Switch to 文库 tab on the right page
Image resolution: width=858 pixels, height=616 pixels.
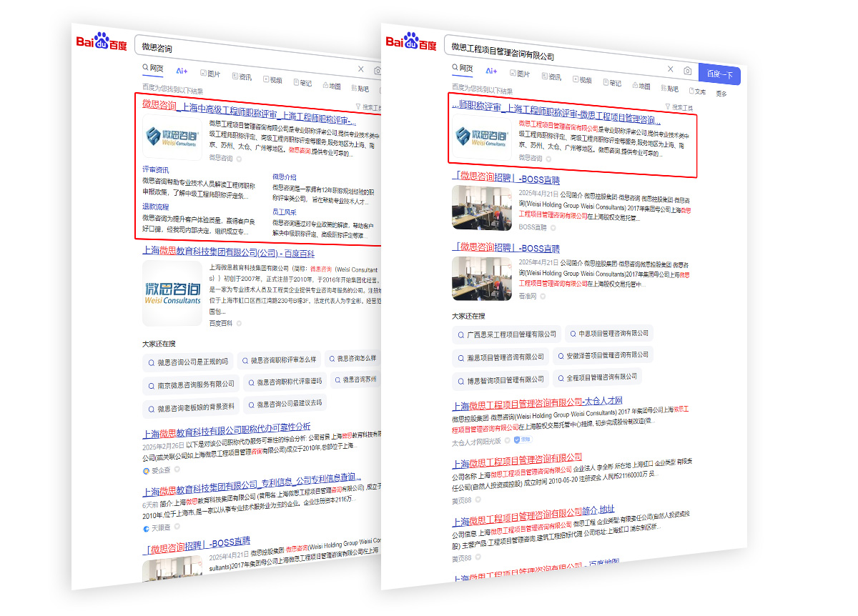(696, 91)
